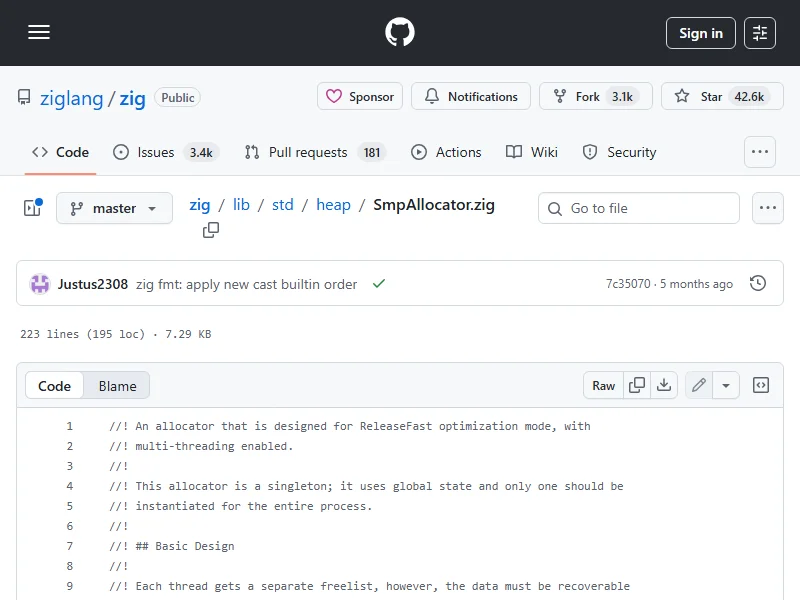The width and height of the screenshot is (800, 600).
Task: Select the Code view toggle
Action: (55, 386)
